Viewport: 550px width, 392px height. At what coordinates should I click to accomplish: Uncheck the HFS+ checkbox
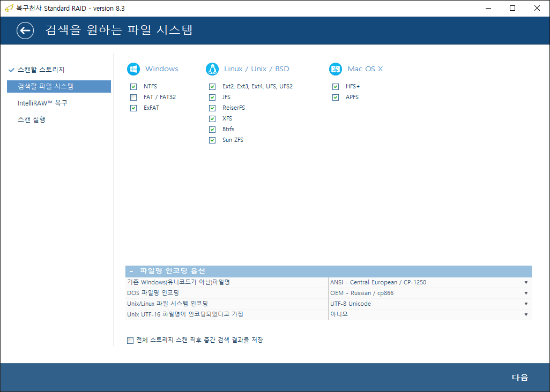(336, 87)
